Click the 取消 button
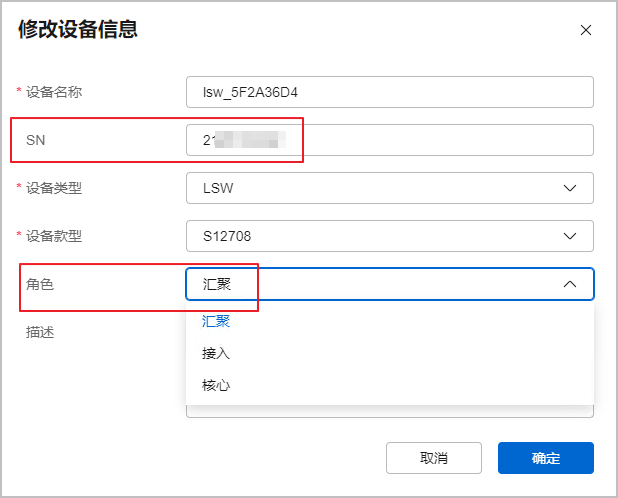Image resolution: width=618 pixels, height=498 pixels. click(x=434, y=458)
